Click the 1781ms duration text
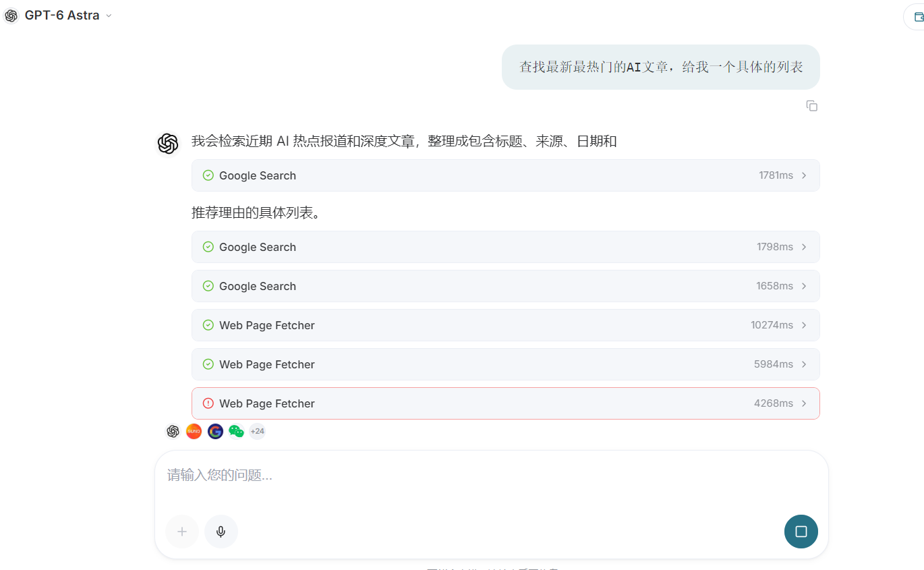Screen dimensions: 924x570 coord(776,175)
